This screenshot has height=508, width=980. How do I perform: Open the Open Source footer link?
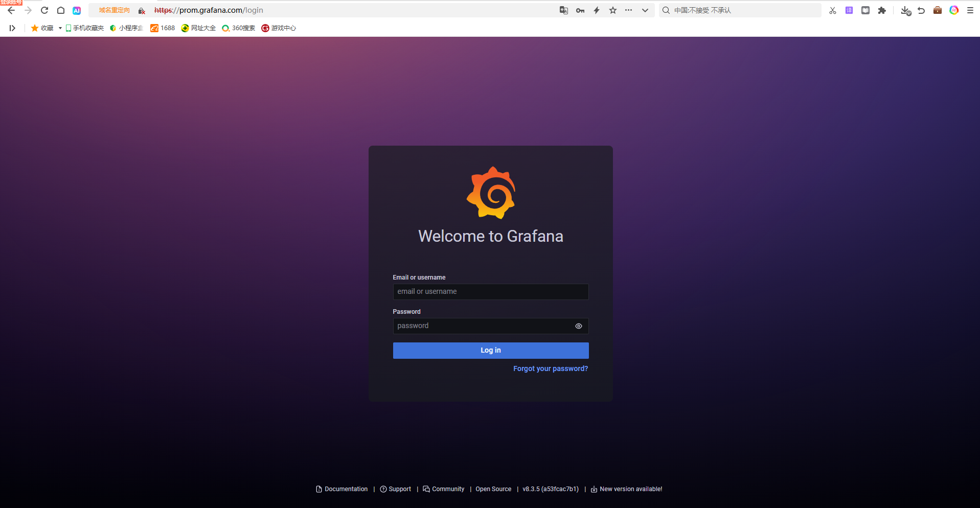point(493,489)
